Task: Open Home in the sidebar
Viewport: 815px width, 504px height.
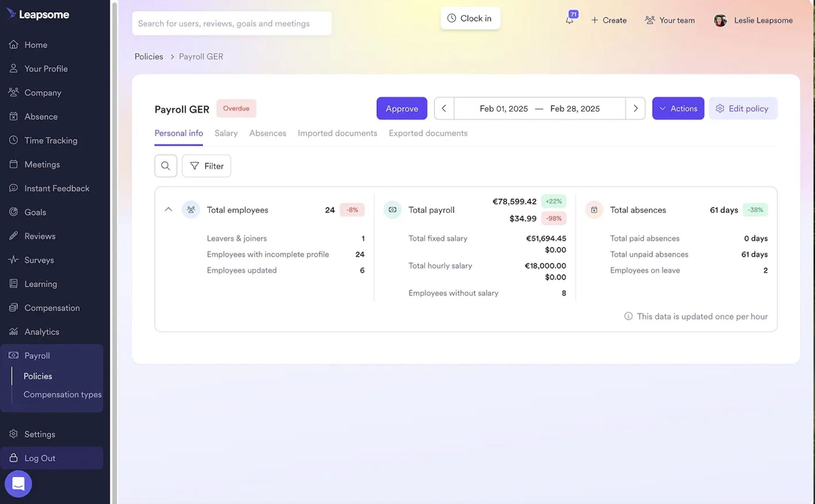Action: coord(36,45)
